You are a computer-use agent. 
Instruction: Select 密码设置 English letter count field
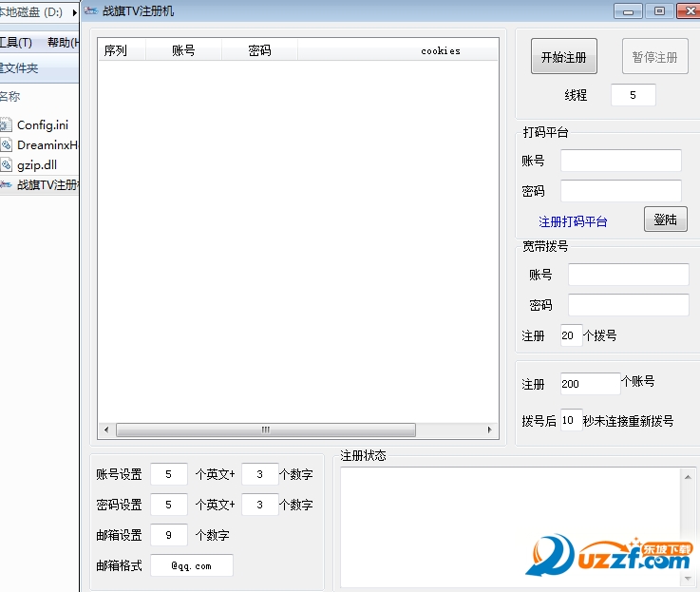click(x=169, y=505)
